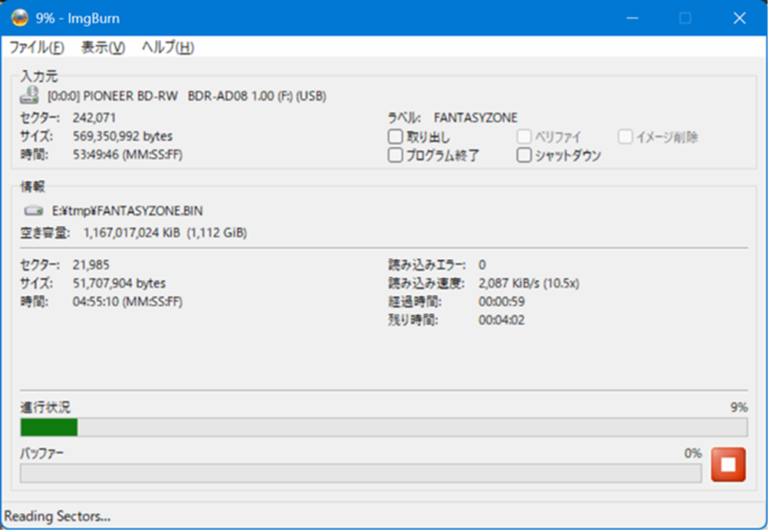The width and height of the screenshot is (773, 532).
Task: Click the red Stop button
Action: click(x=728, y=465)
